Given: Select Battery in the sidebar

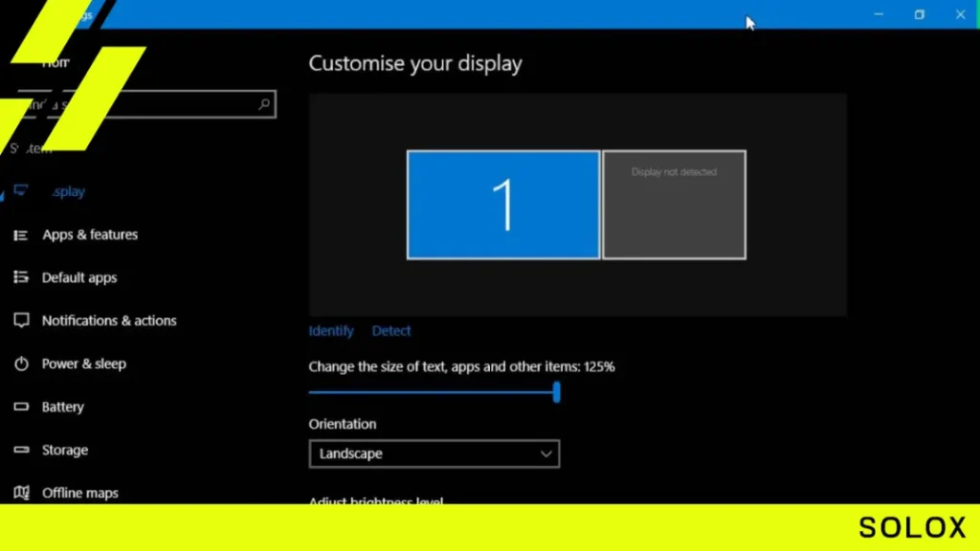Looking at the screenshot, I should (62, 407).
